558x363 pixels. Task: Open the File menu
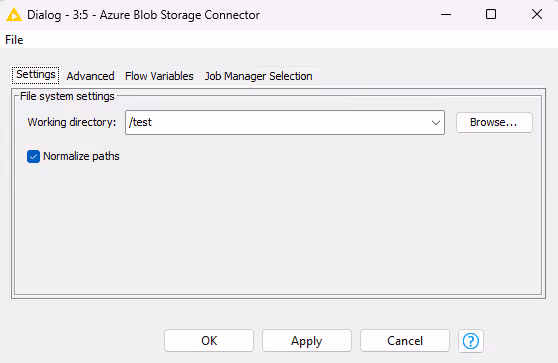coord(14,40)
